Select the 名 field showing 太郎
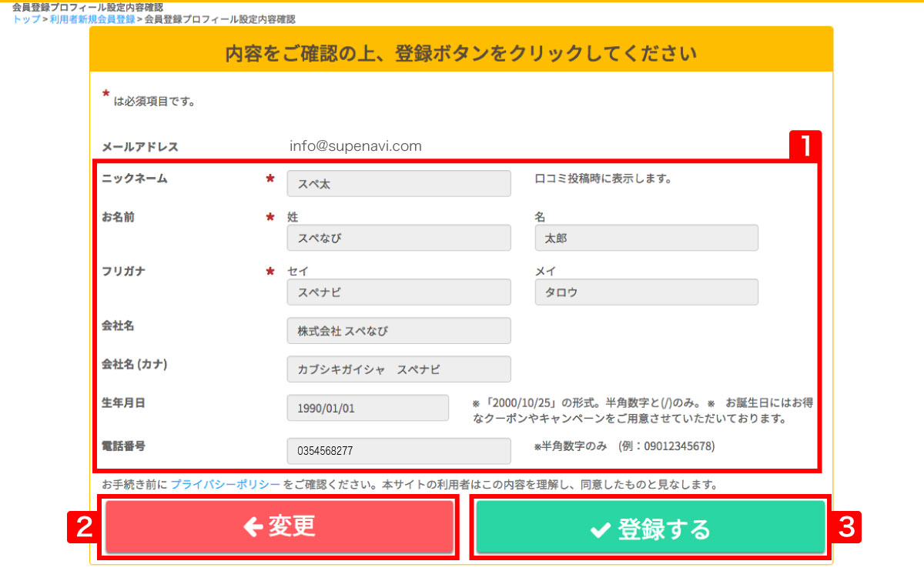The height and width of the screenshot is (581, 924). [646, 238]
